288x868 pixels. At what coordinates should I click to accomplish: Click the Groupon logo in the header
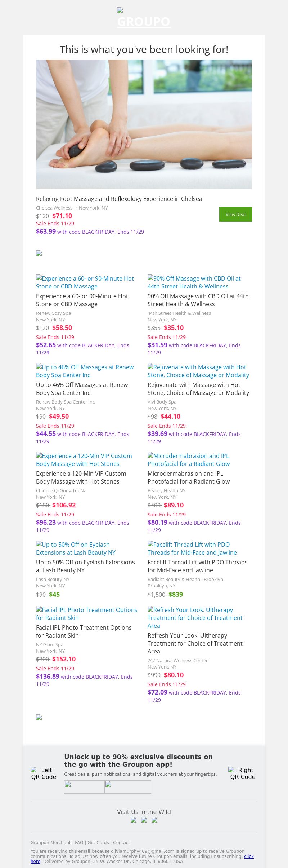pyautogui.click(x=144, y=18)
